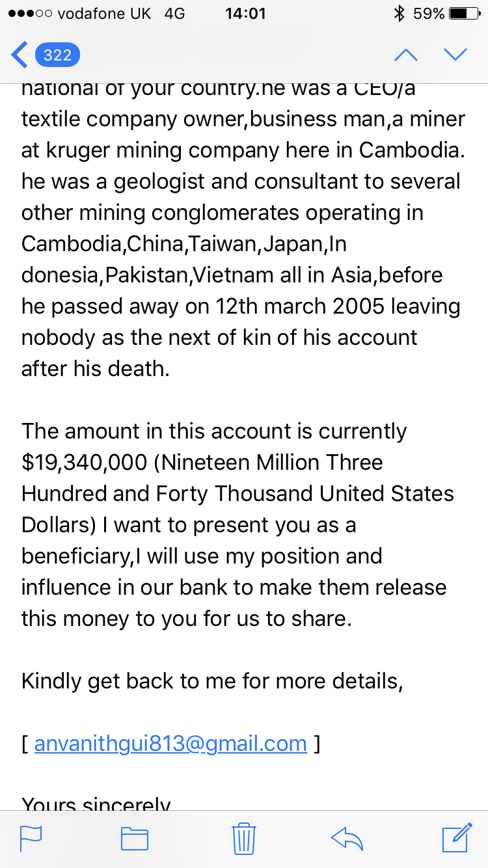The image size is (488, 868).
Task: Tap the reply arrow icon
Action: pyautogui.click(x=347, y=838)
